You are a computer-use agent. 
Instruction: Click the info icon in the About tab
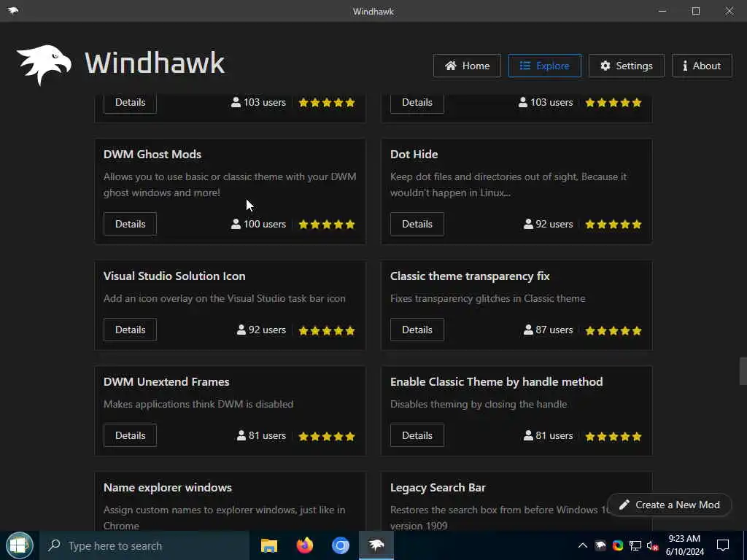(685, 66)
